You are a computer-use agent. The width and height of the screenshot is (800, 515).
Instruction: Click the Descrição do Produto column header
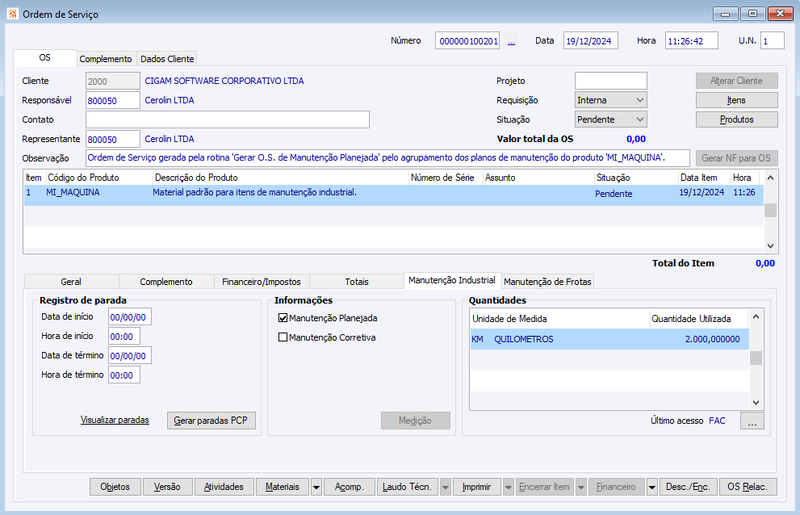tap(281, 178)
